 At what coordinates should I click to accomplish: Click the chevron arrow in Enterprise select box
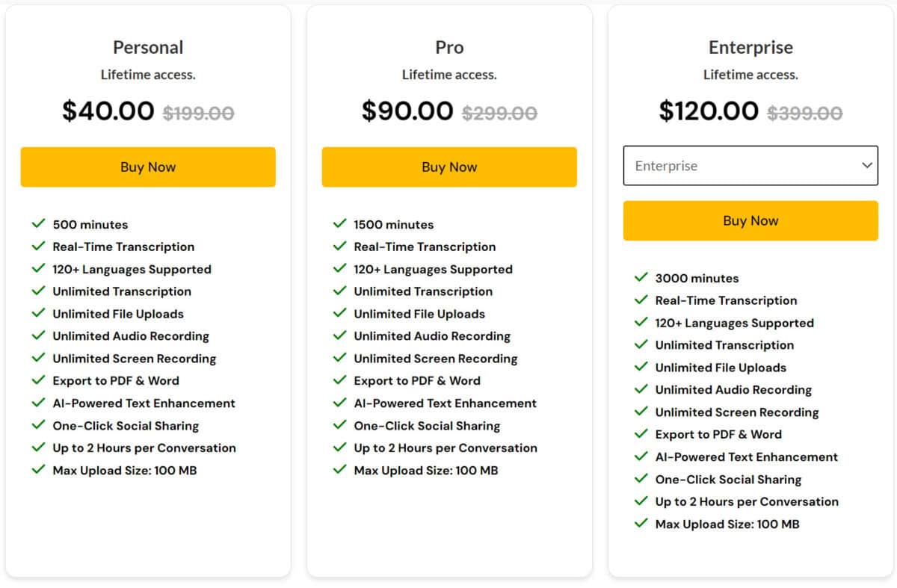pyautogui.click(x=867, y=165)
